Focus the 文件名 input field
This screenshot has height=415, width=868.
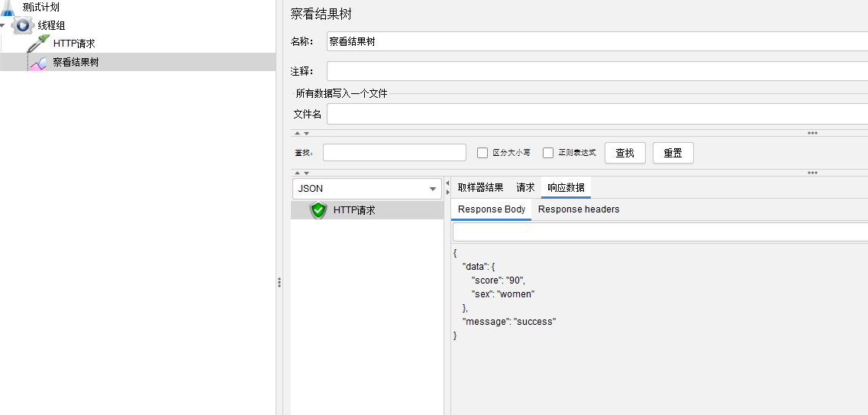[x=597, y=114]
